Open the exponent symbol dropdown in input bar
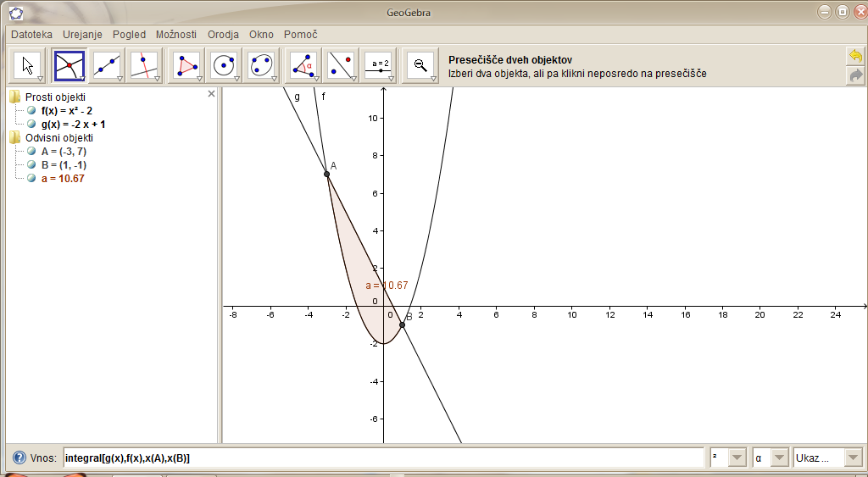868x477 pixels. [737, 458]
